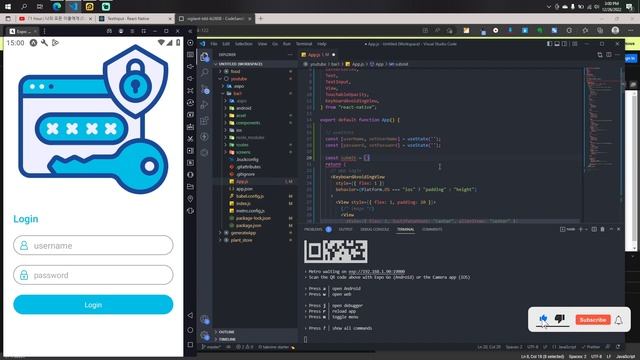Click the thumbs-down dislike icon
Screen dimensions: 640x360
560,318
